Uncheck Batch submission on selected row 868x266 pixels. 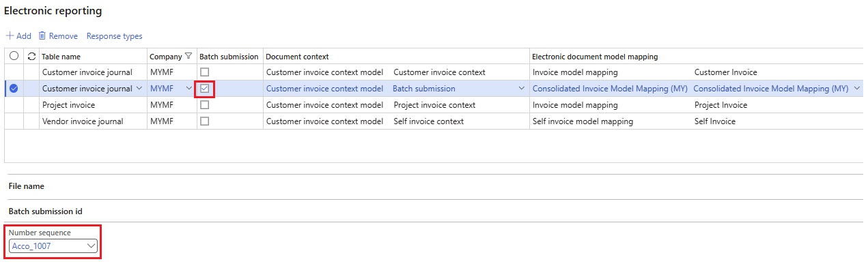(205, 89)
